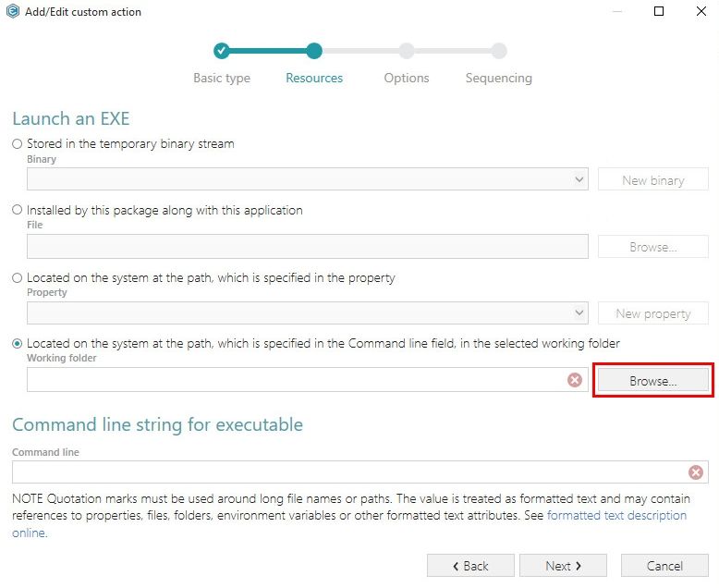719x588 pixels.
Task: Select 'Command line field, in the selected working folder' radio
Action: click(18, 344)
